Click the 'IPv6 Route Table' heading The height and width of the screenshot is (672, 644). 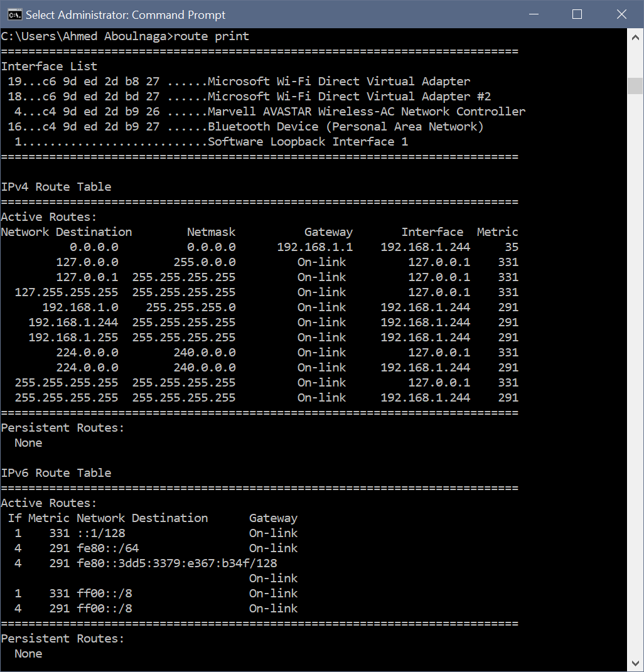point(56,473)
